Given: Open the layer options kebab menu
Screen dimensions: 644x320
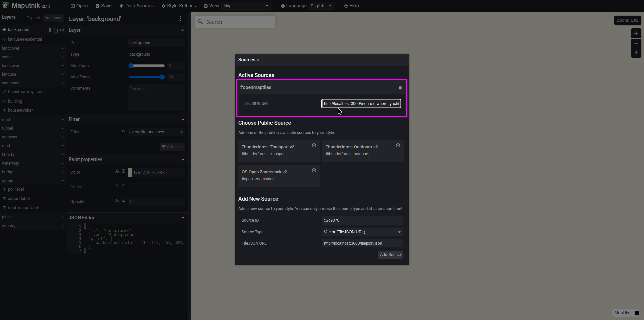Looking at the screenshot, I should click(180, 19).
